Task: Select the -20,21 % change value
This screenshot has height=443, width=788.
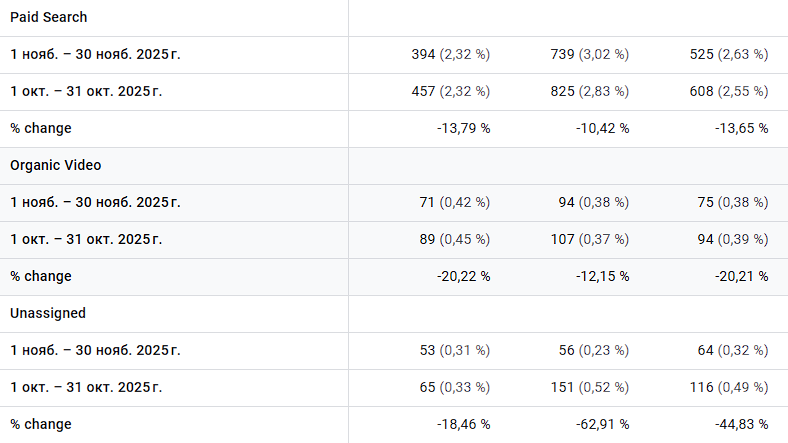Action: coord(739,276)
